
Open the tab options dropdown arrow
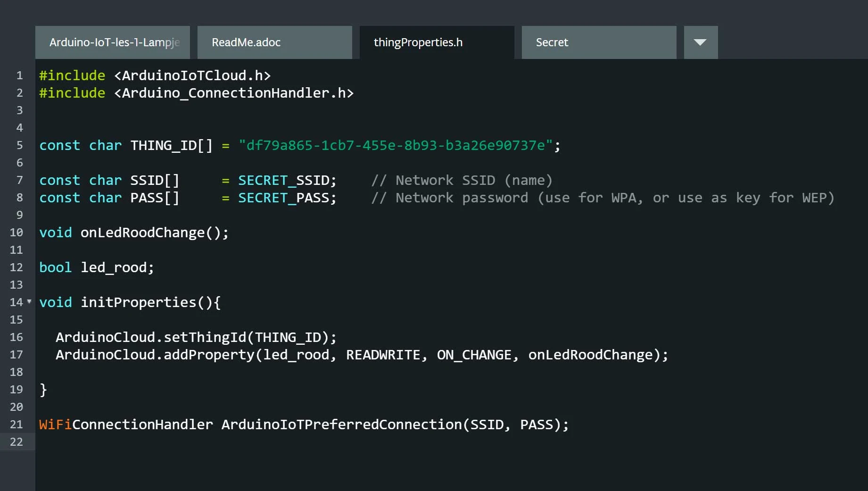(701, 42)
